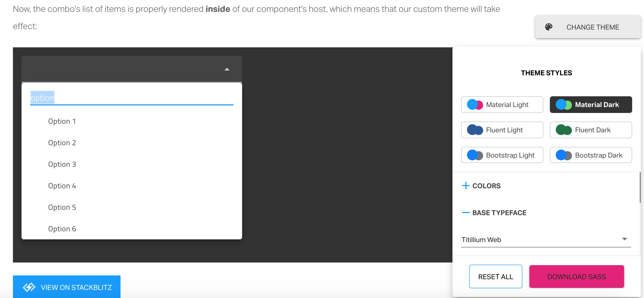Image resolution: width=644 pixels, height=298 pixels.
Task: Click the Material Dark theme circles icon
Action: 564,104
